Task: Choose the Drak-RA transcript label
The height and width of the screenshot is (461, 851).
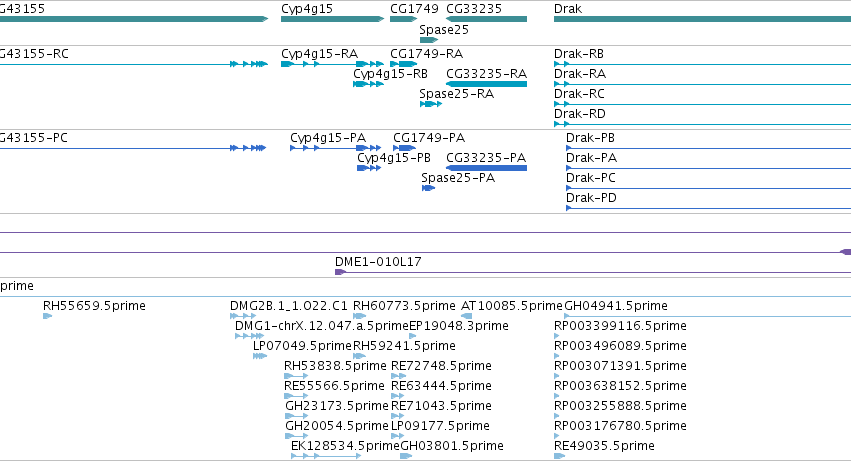Action: 580,74
